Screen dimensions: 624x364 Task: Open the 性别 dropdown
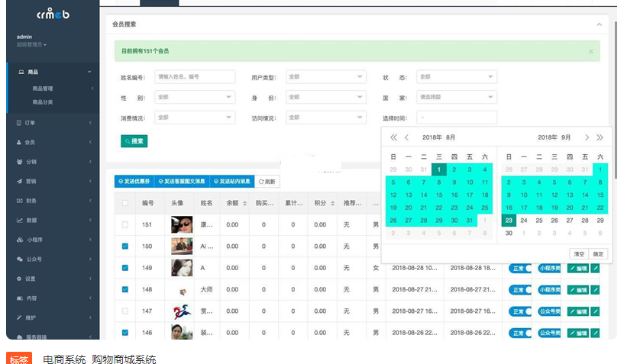195,97
